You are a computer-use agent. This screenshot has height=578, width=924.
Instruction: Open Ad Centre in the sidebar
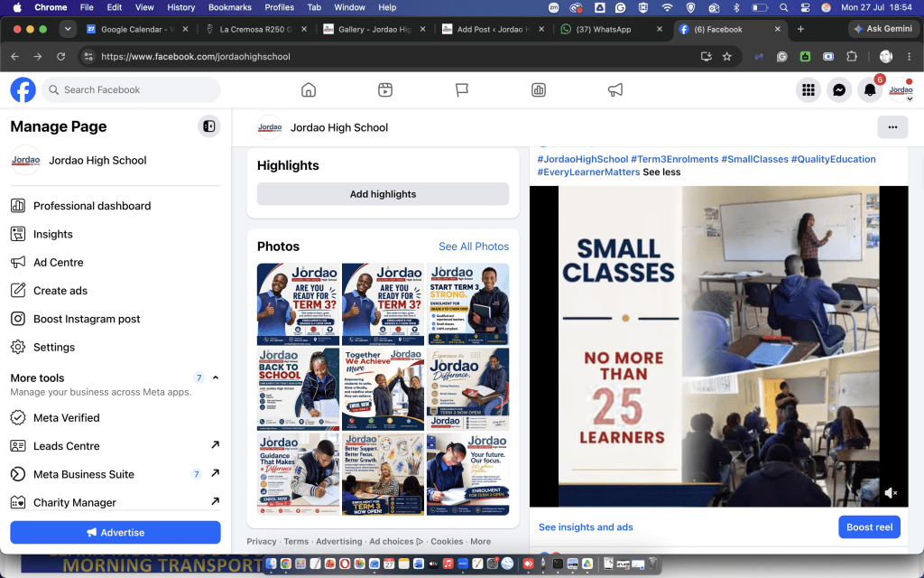click(115, 263)
